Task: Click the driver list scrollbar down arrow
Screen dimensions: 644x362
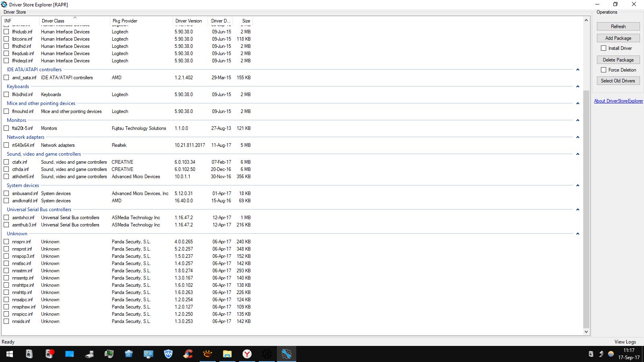Action: pyautogui.click(x=586, y=332)
